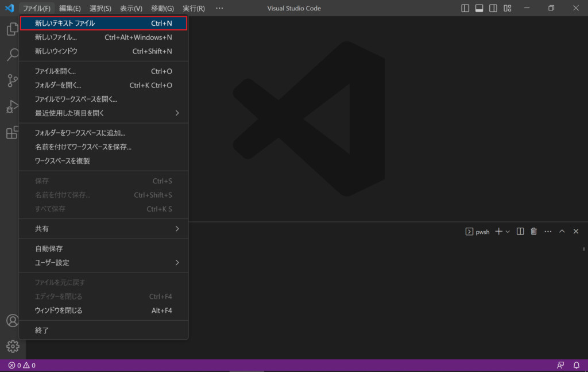Open the 実行(R) menu
The image size is (588, 372).
point(194,8)
